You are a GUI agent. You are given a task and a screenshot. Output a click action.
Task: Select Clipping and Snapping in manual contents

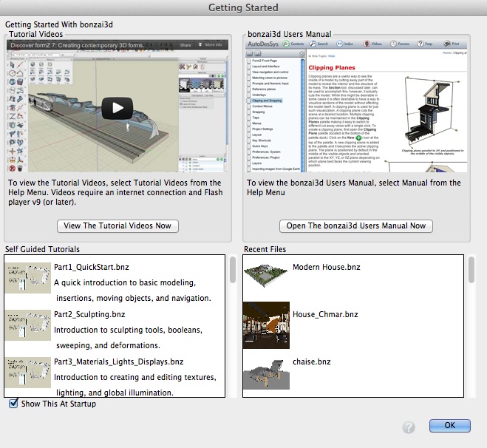coord(267,101)
